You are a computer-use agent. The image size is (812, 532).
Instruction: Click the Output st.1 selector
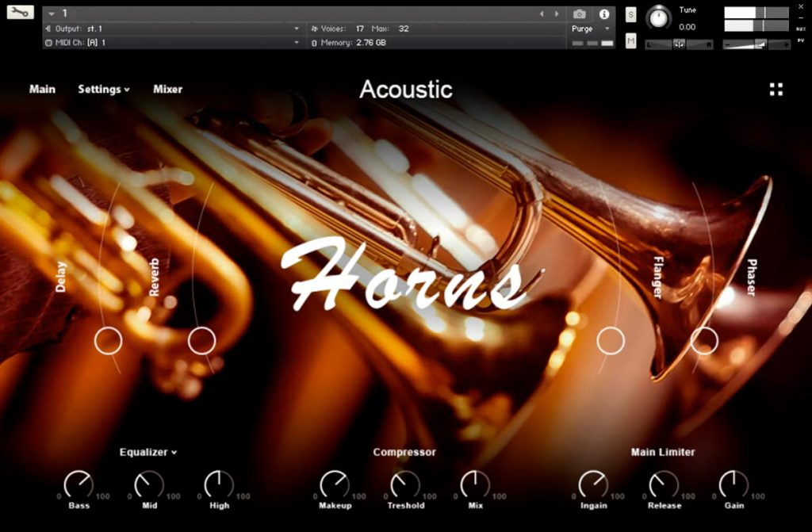tap(173, 29)
